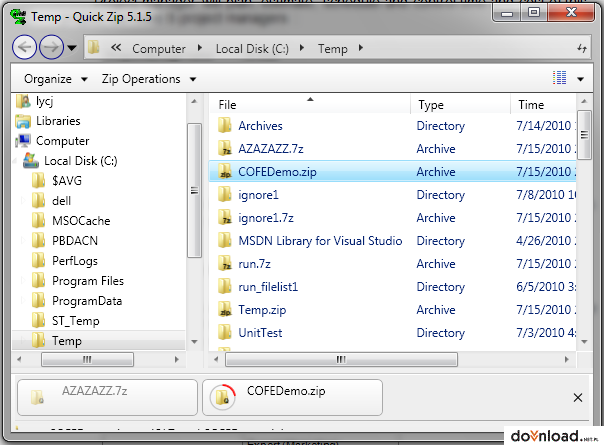Image resolution: width=604 pixels, height=445 pixels.
Task: Click the refresh icon in address bar
Action: tap(582, 48)
